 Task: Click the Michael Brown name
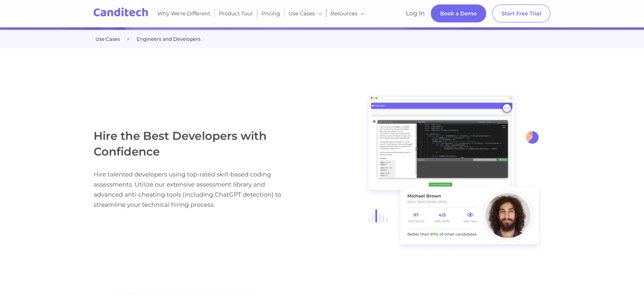(424, 196)
